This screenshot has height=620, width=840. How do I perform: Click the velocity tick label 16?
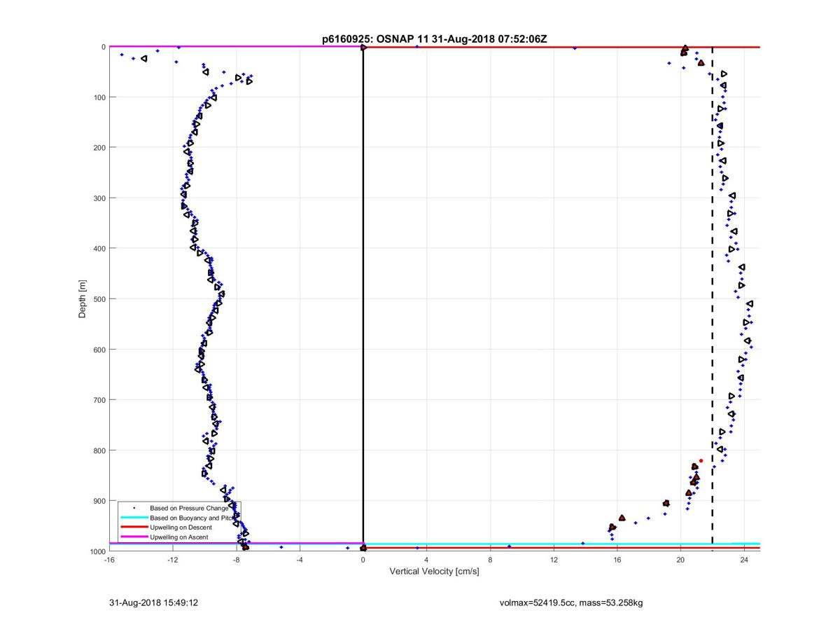point(617,560)
